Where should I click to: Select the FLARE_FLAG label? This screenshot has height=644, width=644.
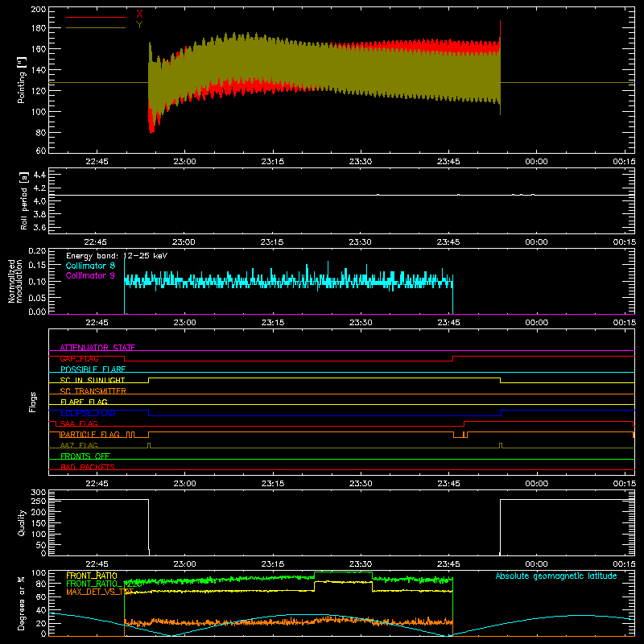click(84, 402)
